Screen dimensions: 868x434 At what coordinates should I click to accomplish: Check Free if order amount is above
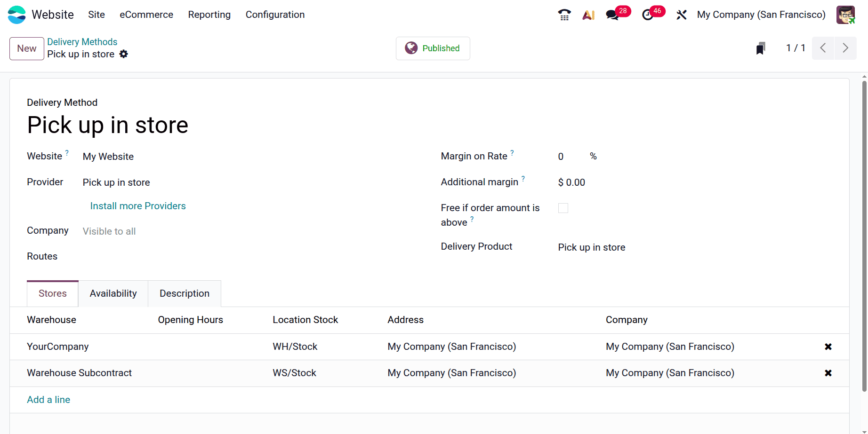tap(563, 208)
